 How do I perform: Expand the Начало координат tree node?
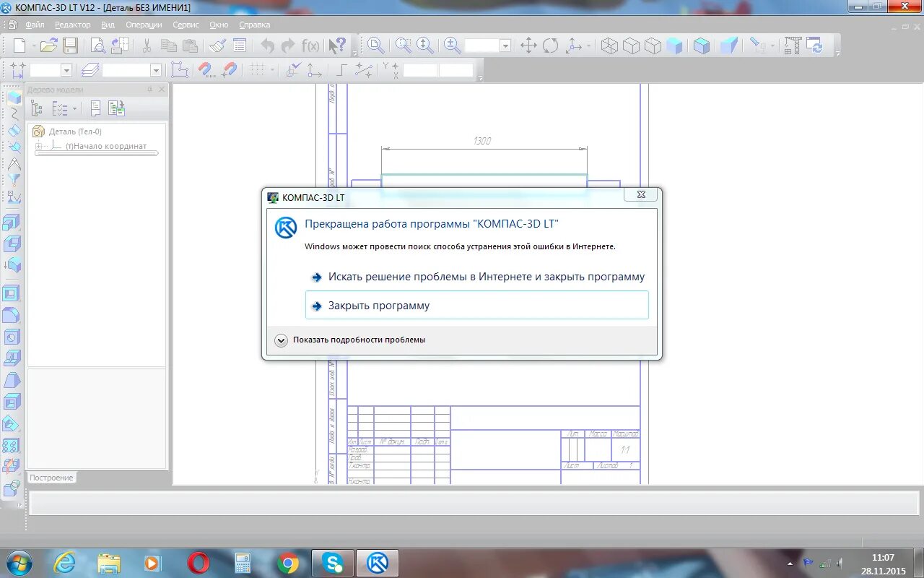pyautogui.click(x=39, y=146)
